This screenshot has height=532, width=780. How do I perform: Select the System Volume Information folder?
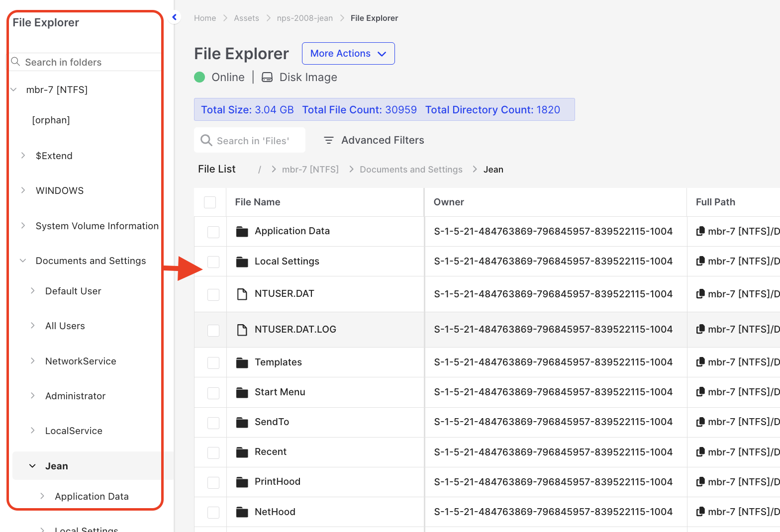pyautogui.click(x=97, y=226)
